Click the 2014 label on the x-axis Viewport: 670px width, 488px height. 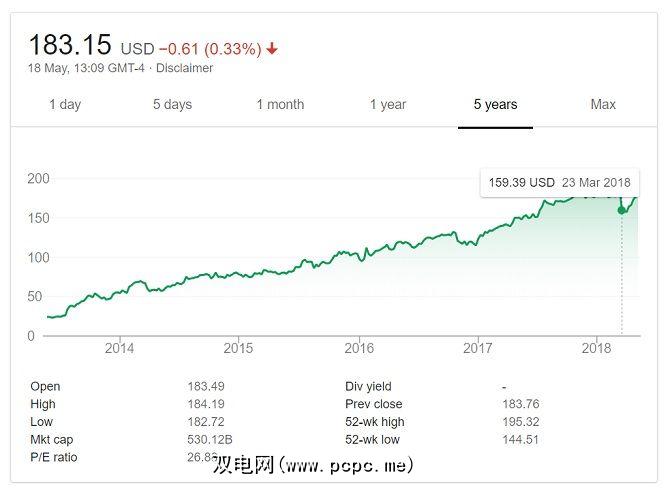pos(119,348)
